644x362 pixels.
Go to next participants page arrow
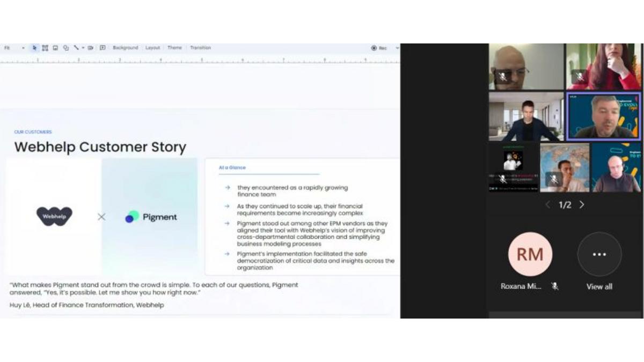click(582, 205)
